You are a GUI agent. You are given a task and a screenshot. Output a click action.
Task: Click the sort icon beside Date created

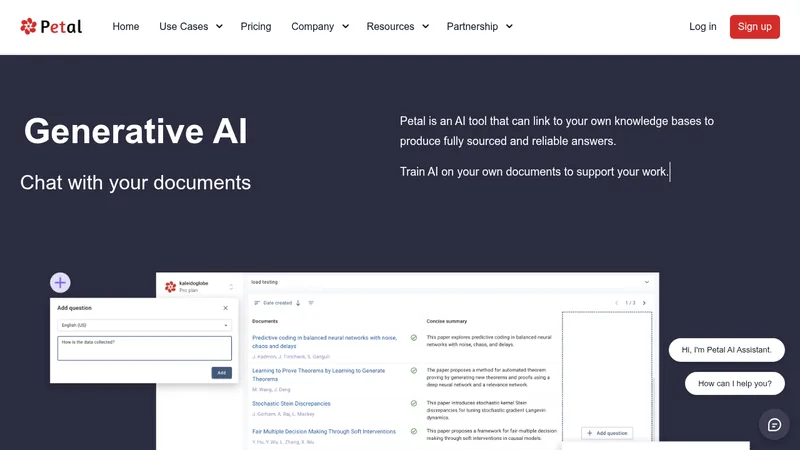click(x=257, y=303)
